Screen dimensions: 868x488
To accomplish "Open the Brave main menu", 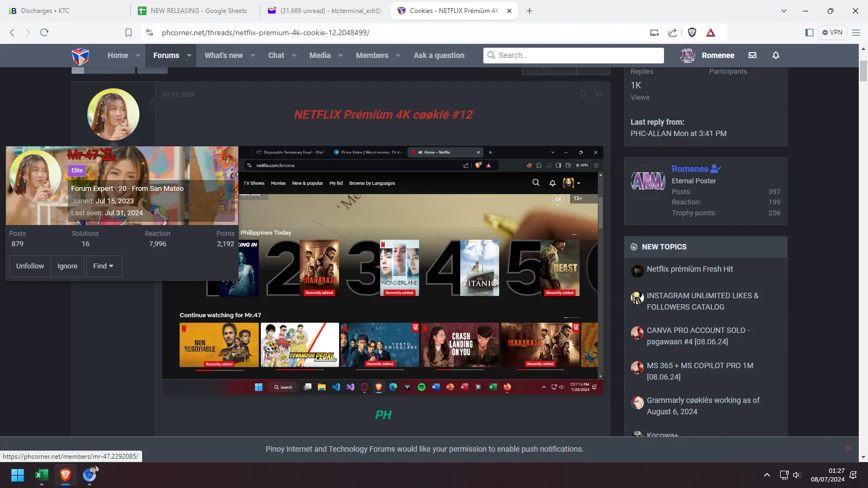I will click(856, 33).
